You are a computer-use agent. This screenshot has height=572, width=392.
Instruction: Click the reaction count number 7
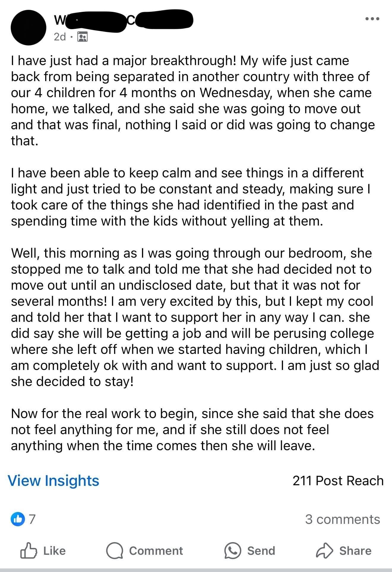click(32, 519)
